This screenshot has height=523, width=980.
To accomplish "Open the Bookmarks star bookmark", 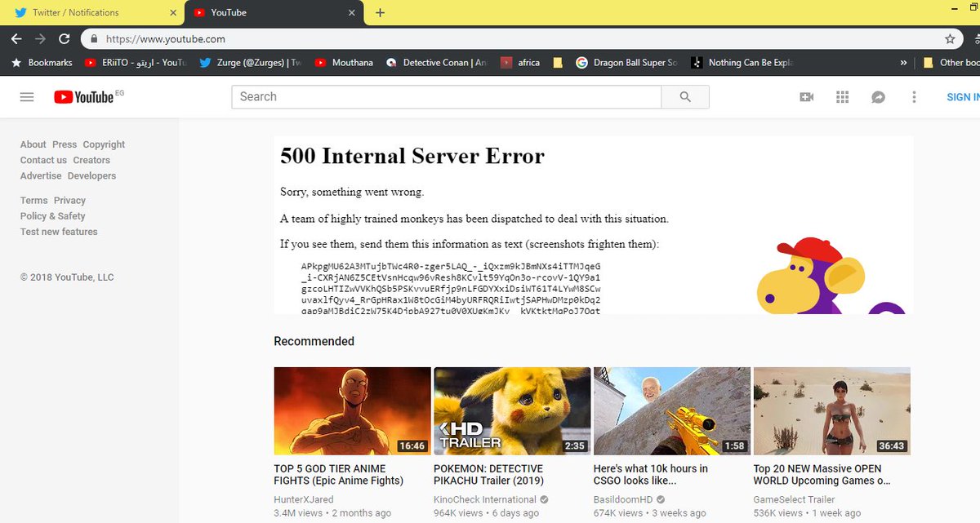I will pyautogui.click(x=41, y=62).
